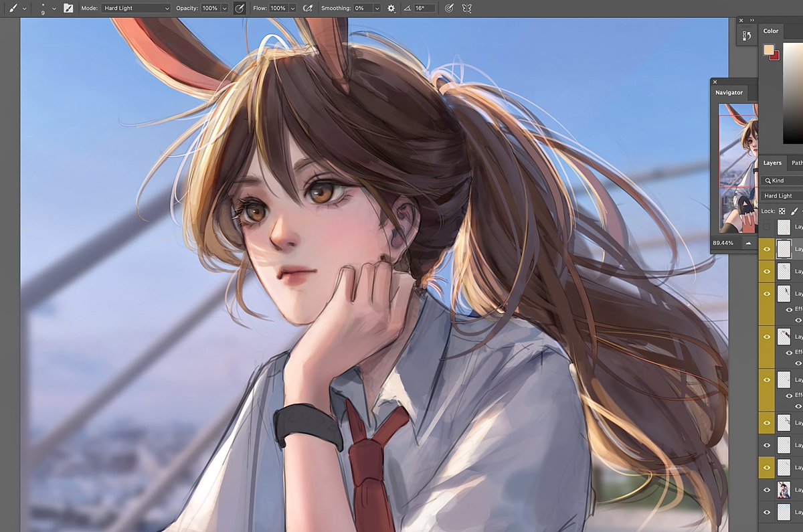Lock transparent pixels in Layers panel
Viewport: 803px width, 532px height.
(782, 211)
